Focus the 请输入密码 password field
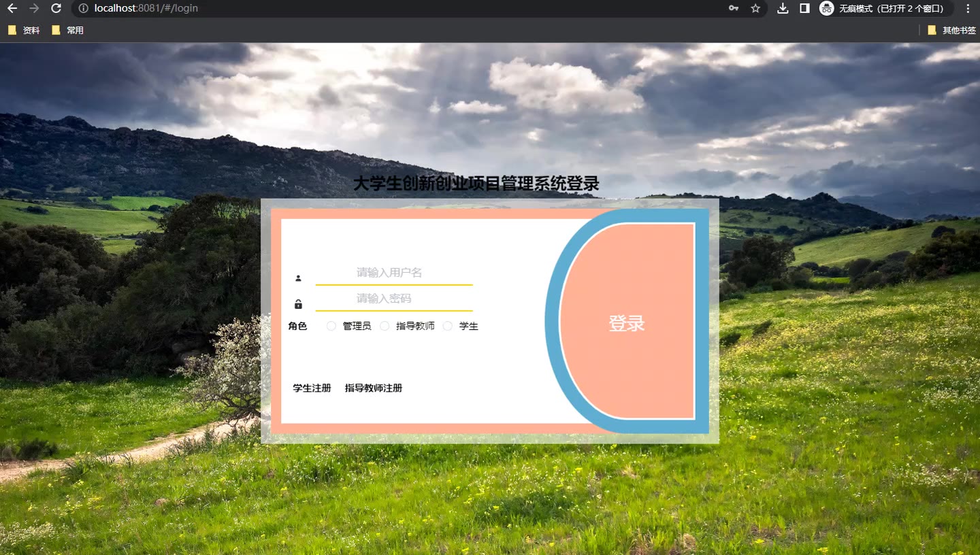 (x=394, y=299)
